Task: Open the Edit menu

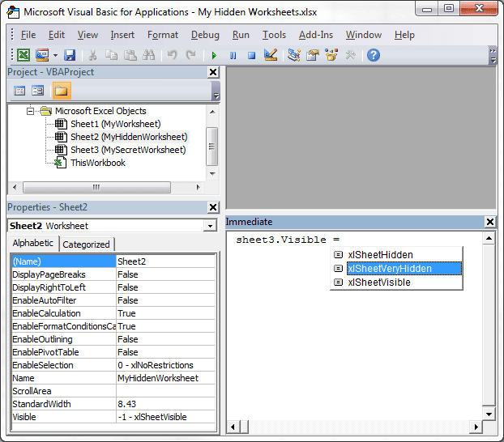Action: click(57, 35)
